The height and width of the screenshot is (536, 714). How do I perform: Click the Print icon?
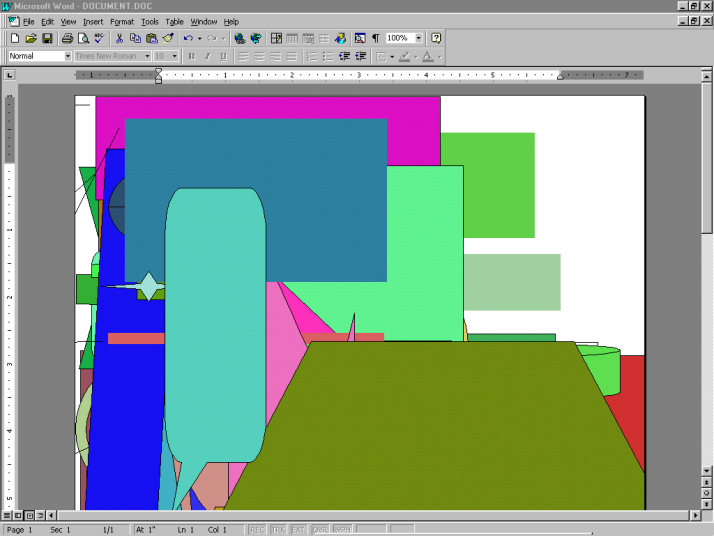[x=67, y=38]
